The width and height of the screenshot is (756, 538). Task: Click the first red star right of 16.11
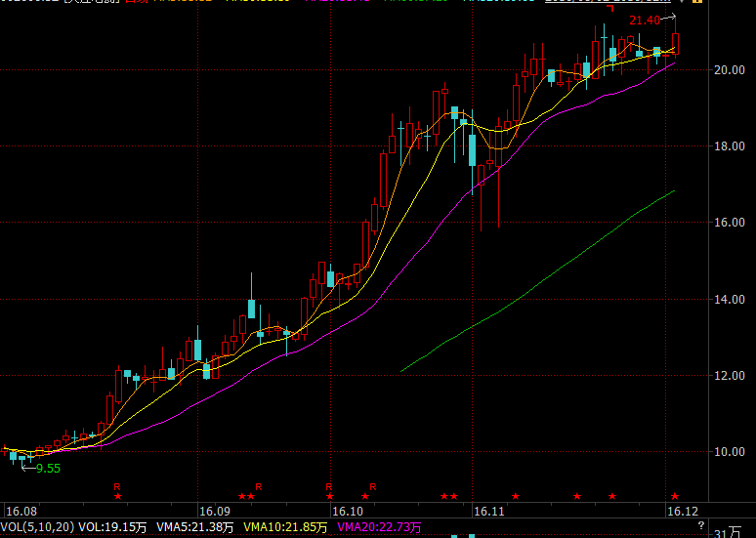516,497
